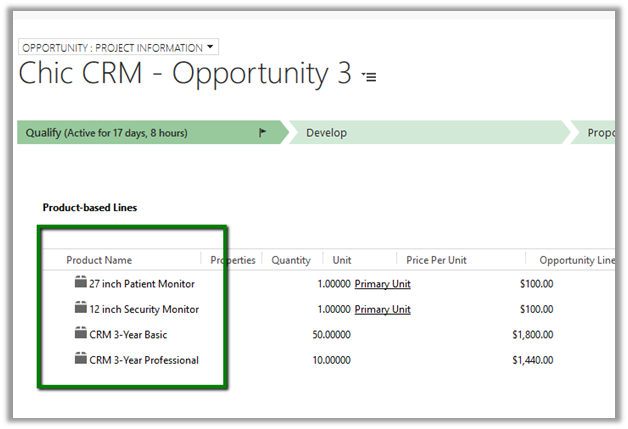Image resolution: width=628 pixels, height=429 pixels.
Task: Open Primary Unit link for Patient Monitor
Action: 382,284
